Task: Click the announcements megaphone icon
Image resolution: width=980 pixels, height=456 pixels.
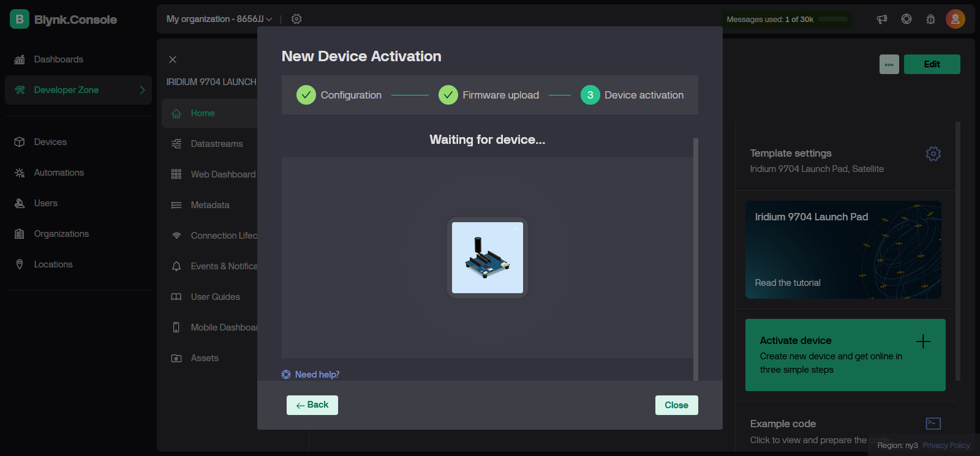Action: [882, 19]
